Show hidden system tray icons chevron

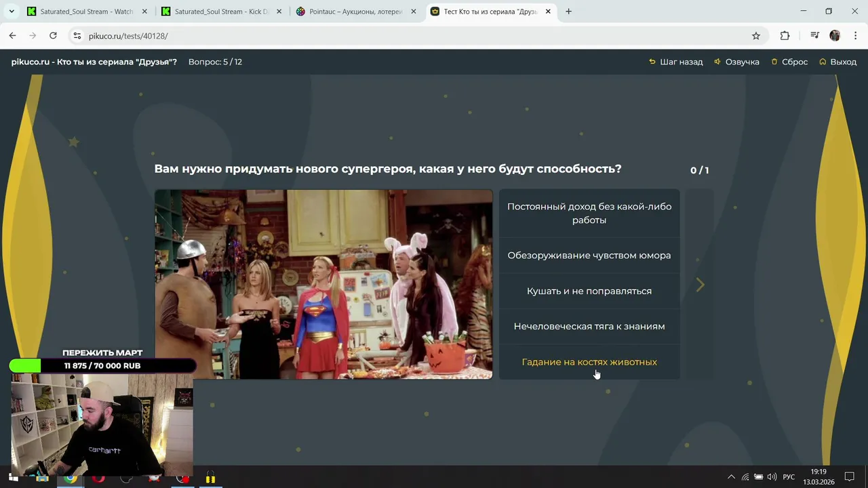coord(731,477)
